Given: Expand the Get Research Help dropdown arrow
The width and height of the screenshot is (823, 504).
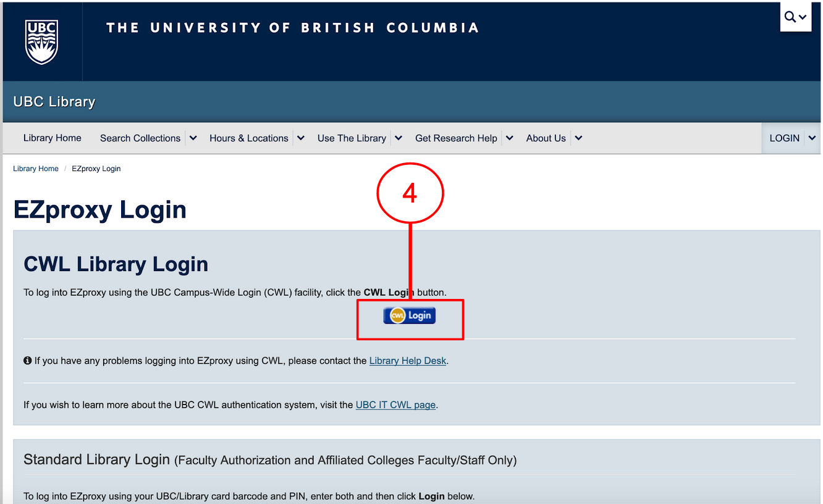Looking at the screenshot, I should [510, 138].
